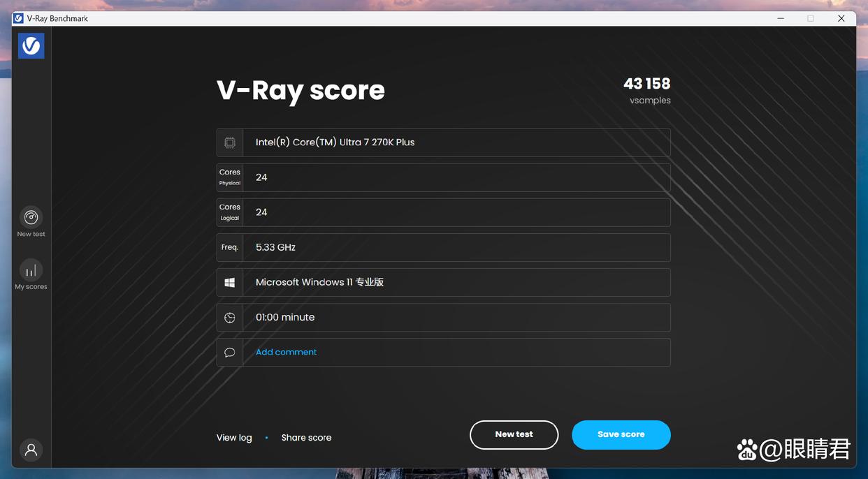
Task: Click the logical cores value 24
Action: click(x=261, y=212)
